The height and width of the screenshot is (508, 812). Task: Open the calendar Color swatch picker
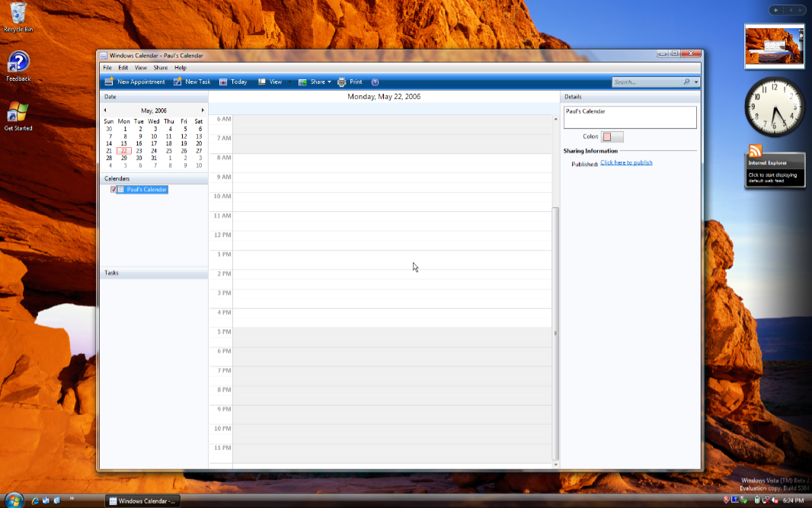[612, 137]
